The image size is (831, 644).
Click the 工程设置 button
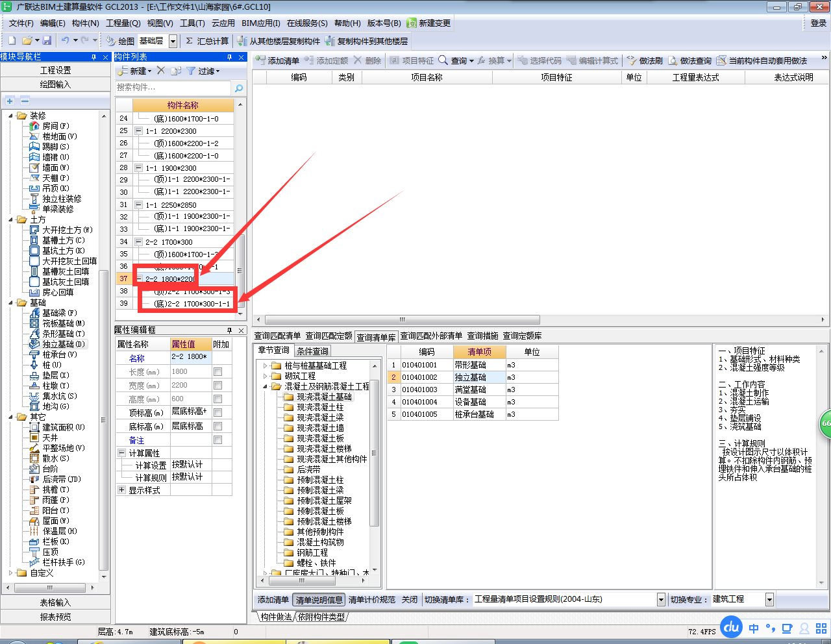pyautogui.click(x=55, y=70)
